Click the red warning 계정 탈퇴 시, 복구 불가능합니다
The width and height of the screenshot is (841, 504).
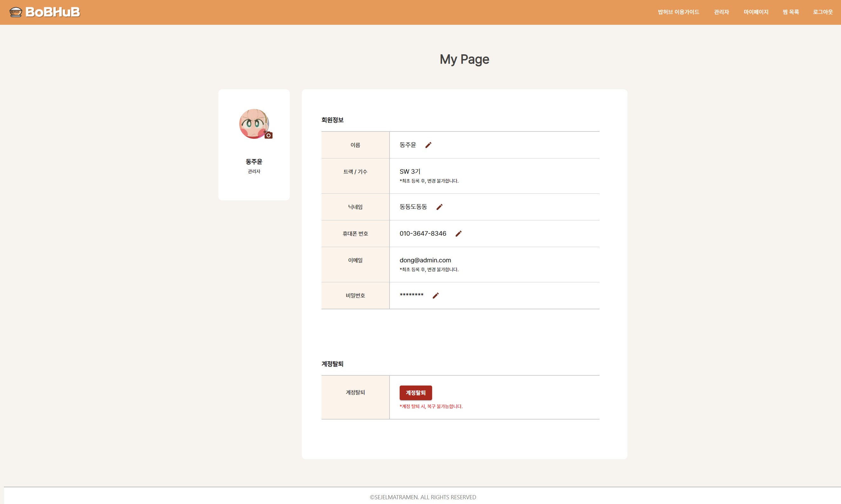point(431,407)
